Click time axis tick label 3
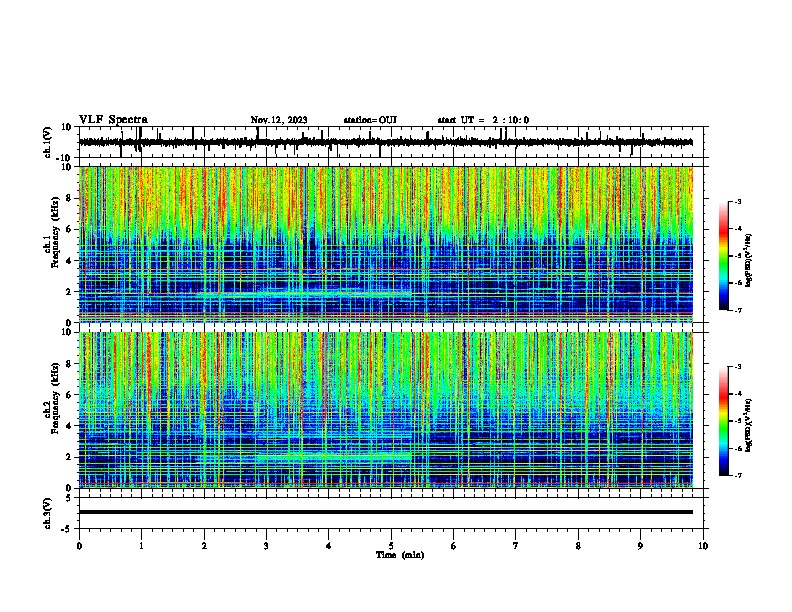 coord(266,546)
